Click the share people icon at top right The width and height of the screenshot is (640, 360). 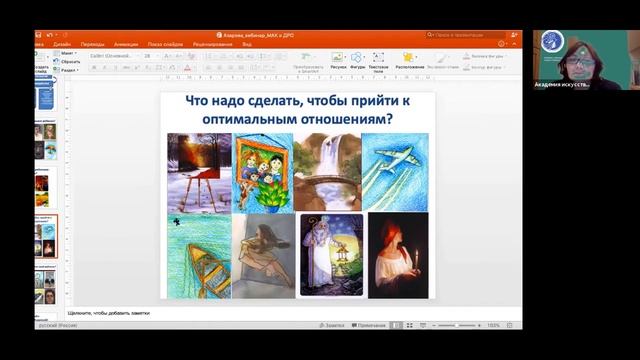click(x=514, y=35)
